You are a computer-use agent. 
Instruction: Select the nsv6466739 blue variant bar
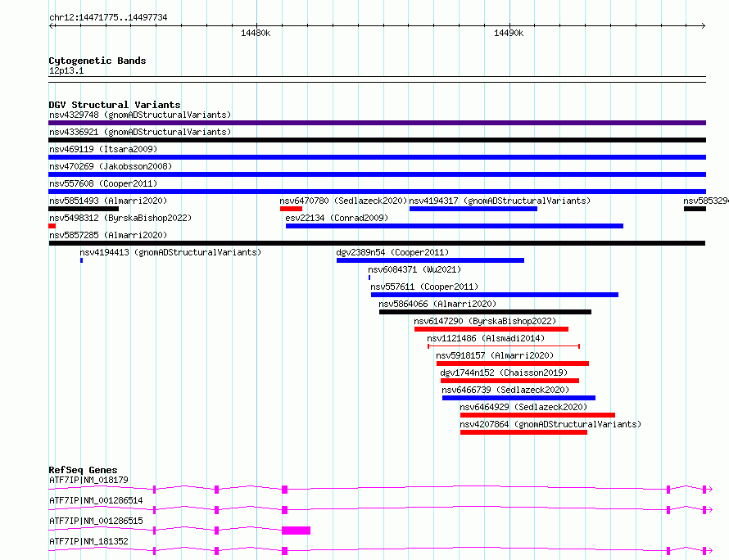518,398
